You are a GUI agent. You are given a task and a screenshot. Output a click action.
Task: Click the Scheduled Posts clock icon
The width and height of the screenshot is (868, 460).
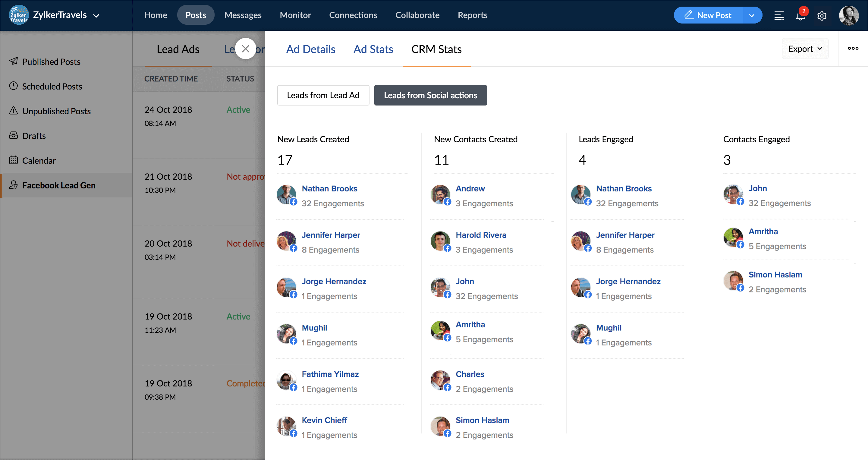14,86
